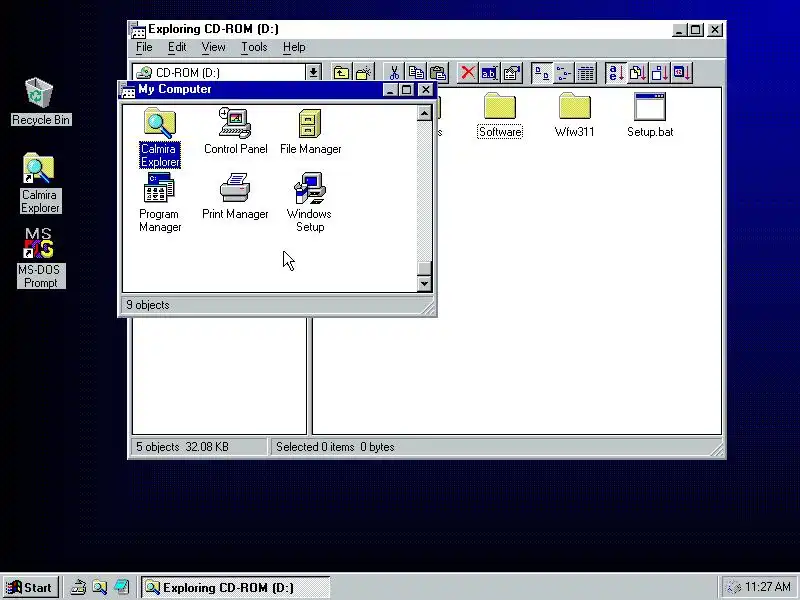Click the Up One Level folder toolbar icon

(341, 73)
